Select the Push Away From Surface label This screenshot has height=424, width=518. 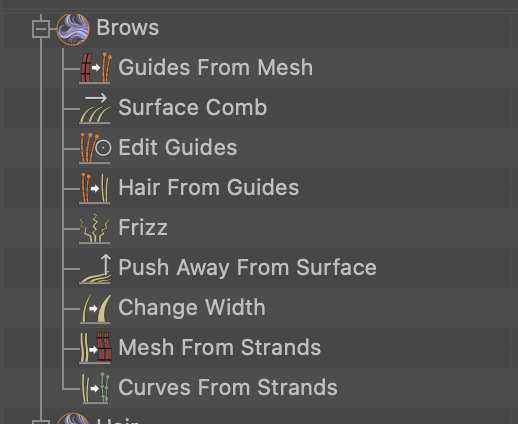coord(247,267)
